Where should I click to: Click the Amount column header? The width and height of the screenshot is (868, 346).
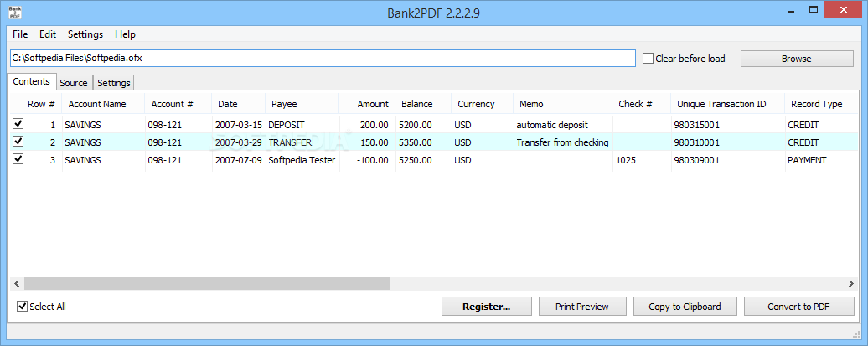(368, 104)
